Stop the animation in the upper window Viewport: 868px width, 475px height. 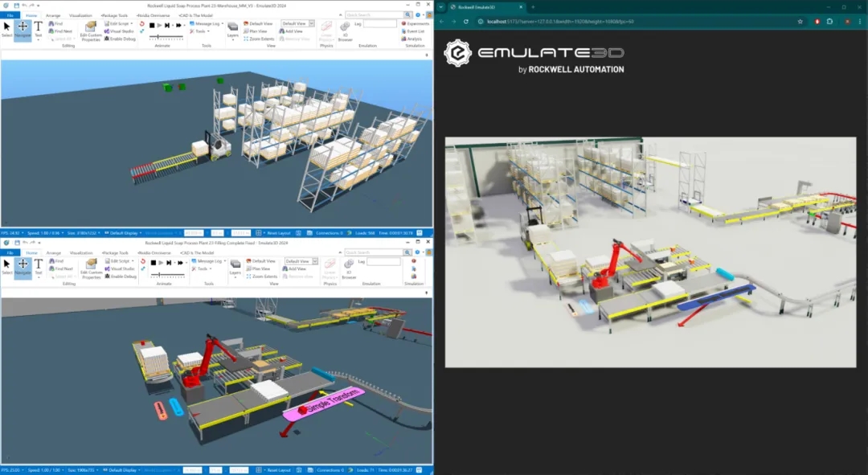coord(152,25)
